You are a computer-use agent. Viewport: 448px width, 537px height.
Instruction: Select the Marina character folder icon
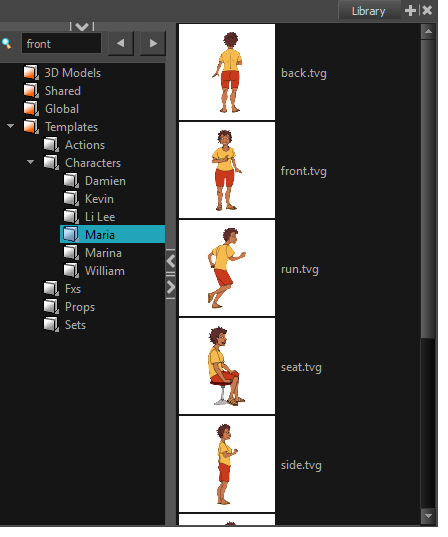71,253
